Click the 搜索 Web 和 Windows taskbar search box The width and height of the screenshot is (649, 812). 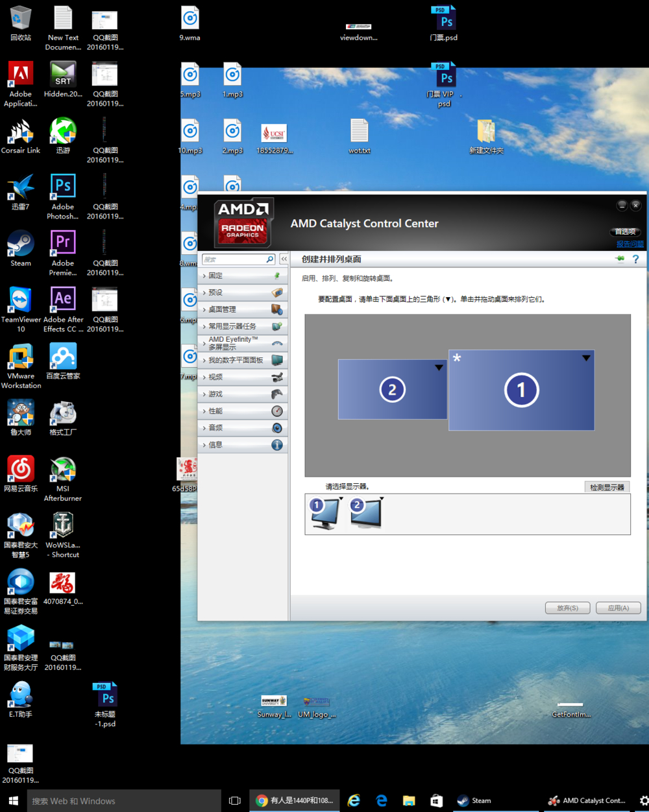tap(123, 801)
